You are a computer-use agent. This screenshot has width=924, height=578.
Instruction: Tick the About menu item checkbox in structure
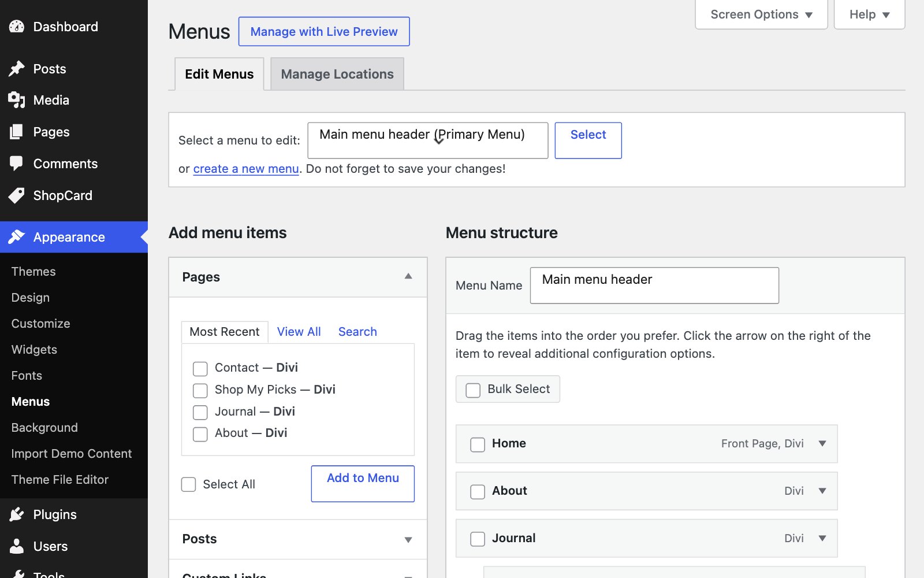478,492
